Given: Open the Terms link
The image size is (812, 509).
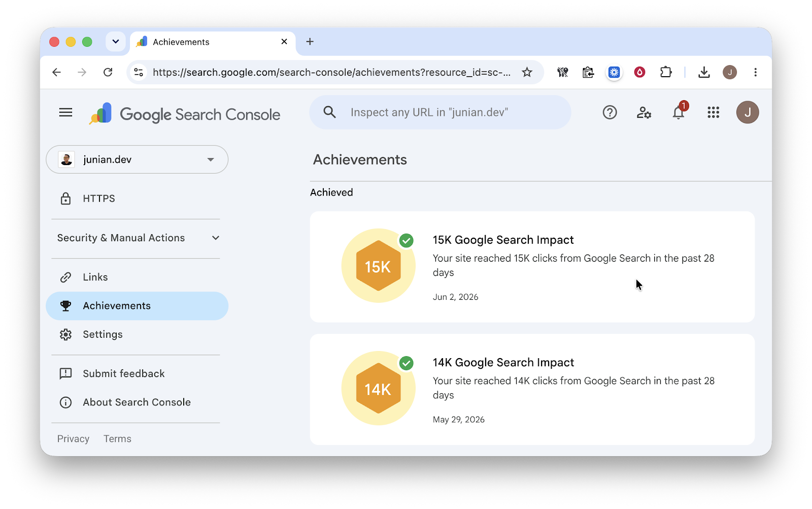Looking at the screenshot, I should pyautogui.click(x=117, y=439).
